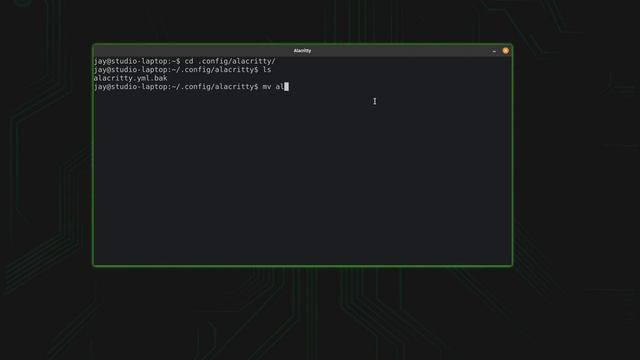Minimize the Alacritty window
The width and height of the screenshot is (640, 360).
tap(494, 51)
